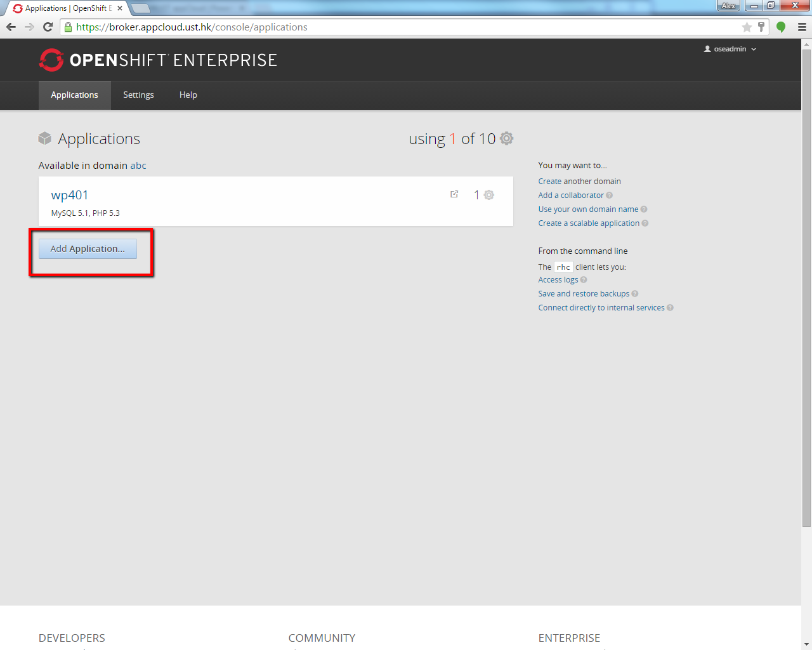Bookmark this page with the star icon

(x=747, y=27)
